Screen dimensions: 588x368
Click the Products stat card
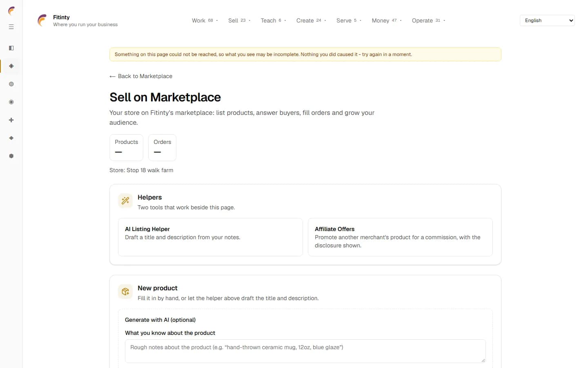126,148
